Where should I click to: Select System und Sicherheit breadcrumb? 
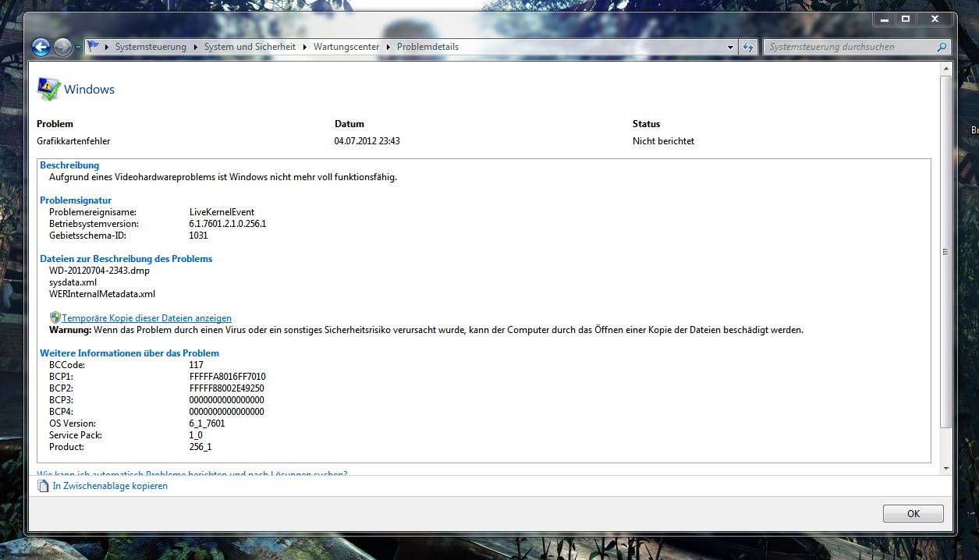tap(250, 47)
